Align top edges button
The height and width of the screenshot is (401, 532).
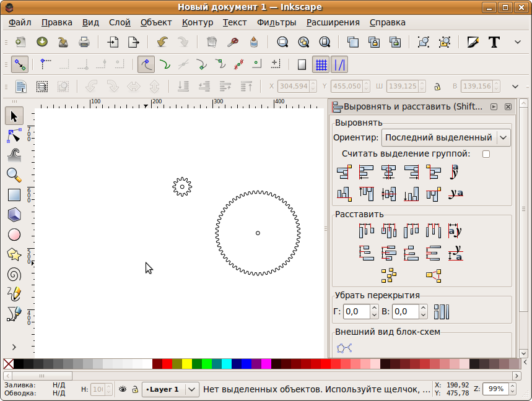pos(367,194)
